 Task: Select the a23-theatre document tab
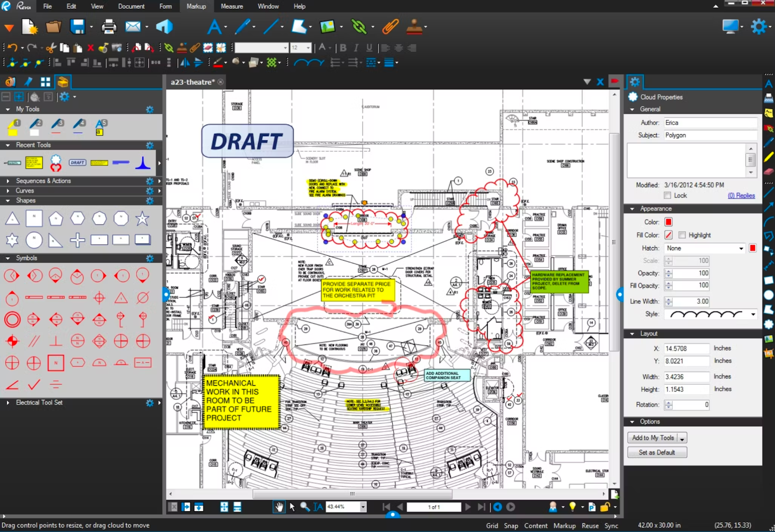point(193,82)
